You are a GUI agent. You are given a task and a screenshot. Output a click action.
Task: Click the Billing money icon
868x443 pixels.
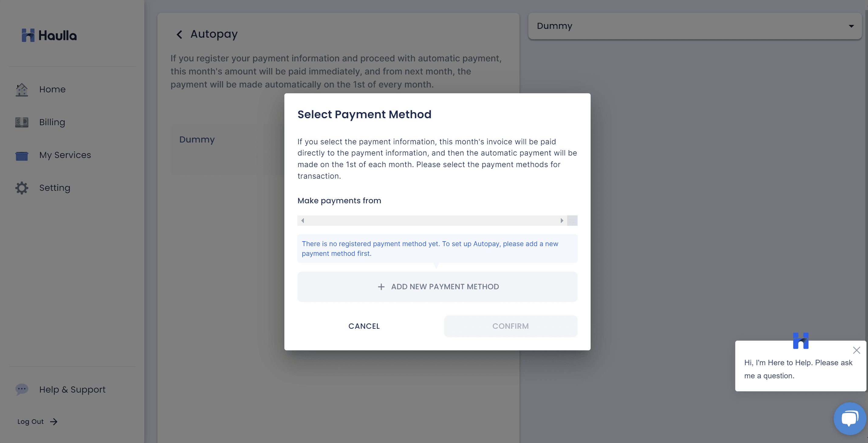coord(22,122)
